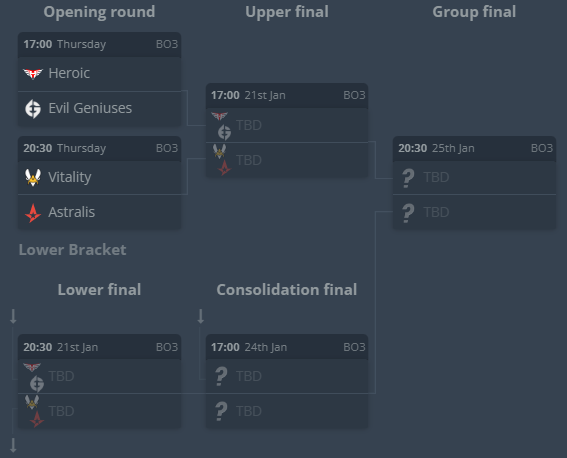The width and height of the screenshot is (567, 458).
Task: Click faded Heroic logo in Upper final match
Action: (219, 116)
